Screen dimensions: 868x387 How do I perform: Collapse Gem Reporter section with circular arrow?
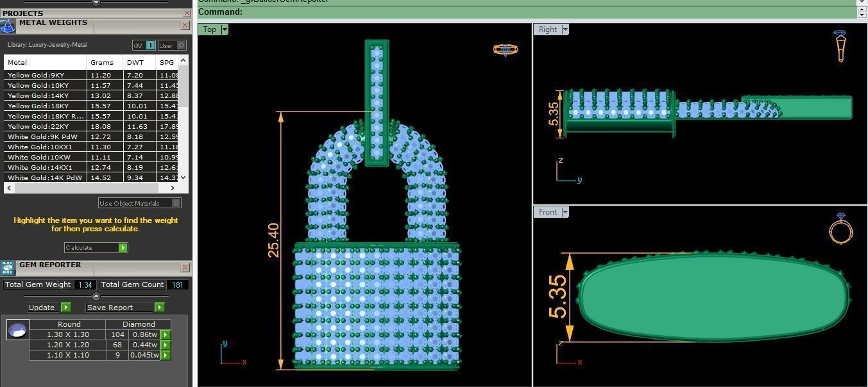(x=96, y=296)
